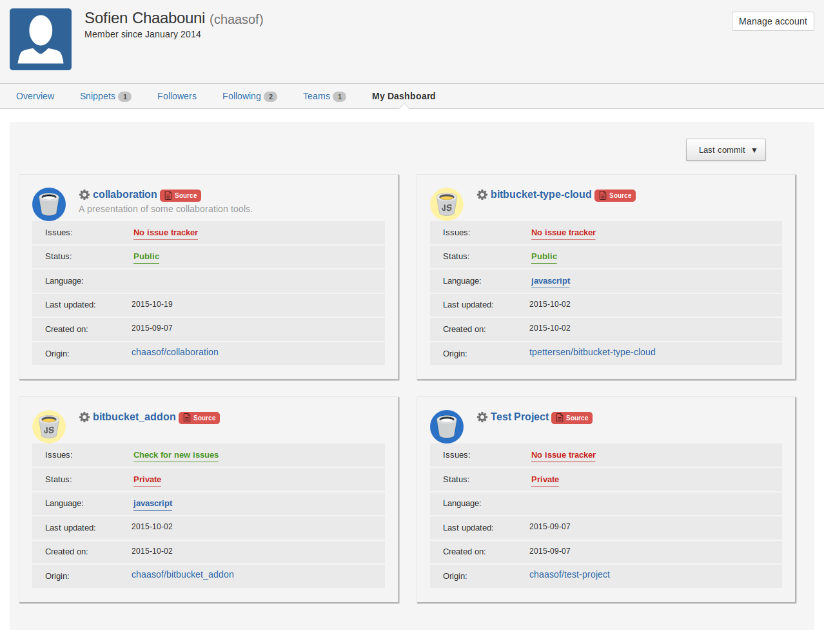Open origin link chaasof/collaboration
824x644 pixels.
pos(175,352)
